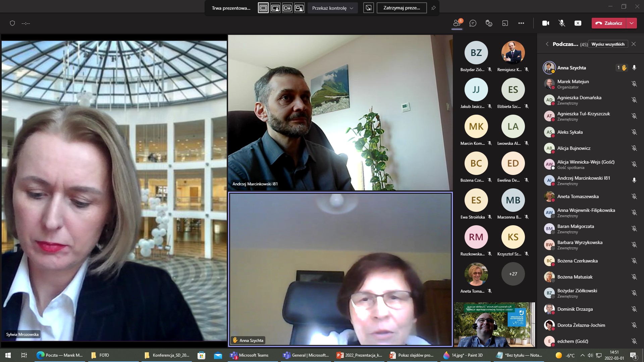Open the participants panel icon

pos(457,23)
